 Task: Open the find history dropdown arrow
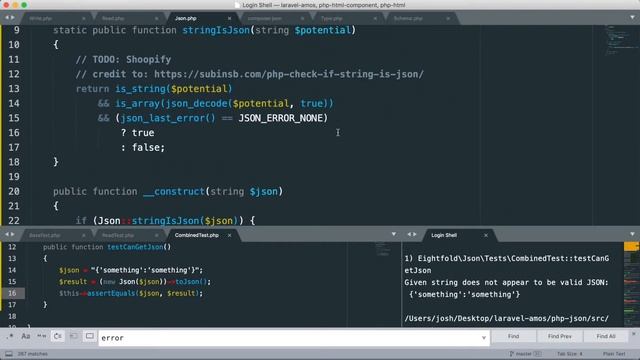pos(484,338)
